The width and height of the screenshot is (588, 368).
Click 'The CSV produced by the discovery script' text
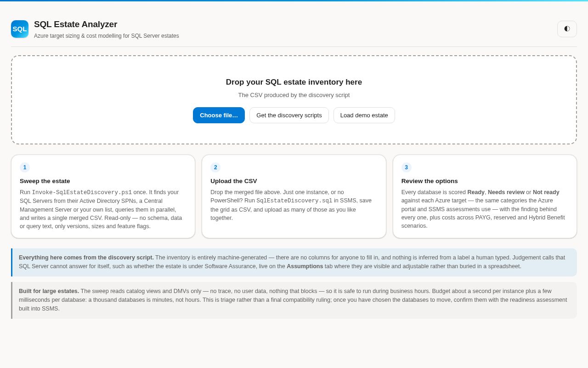294,95
